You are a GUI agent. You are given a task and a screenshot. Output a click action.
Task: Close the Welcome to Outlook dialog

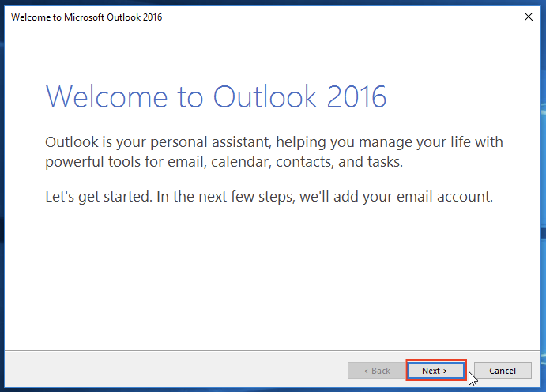click(528, 17)
